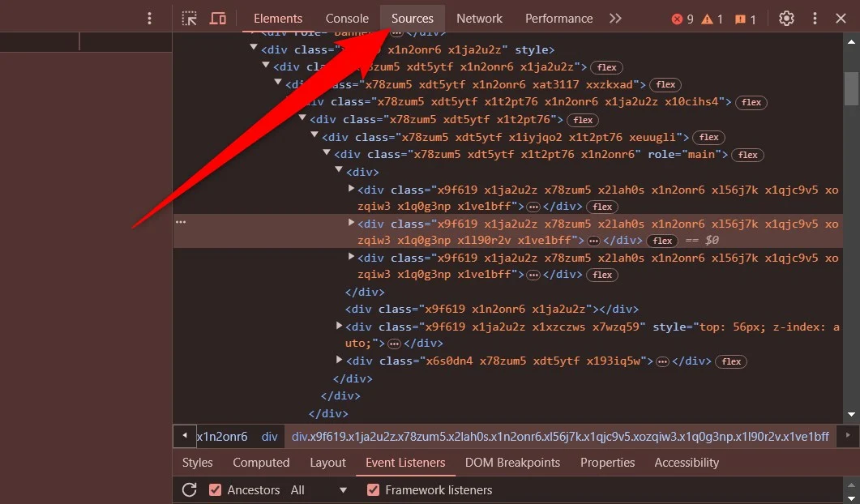Show more tabs with double chevron
This screenshot has height=504, width=860.
point(615,18)
